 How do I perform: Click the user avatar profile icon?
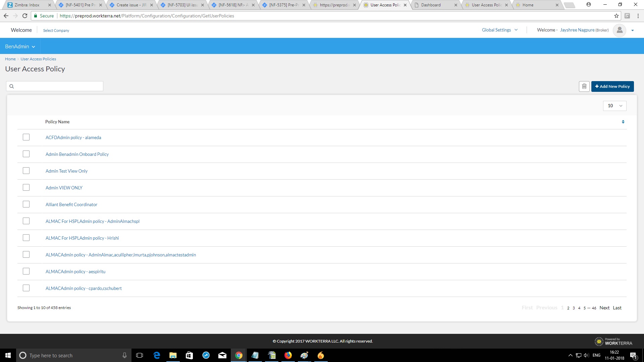619,30
